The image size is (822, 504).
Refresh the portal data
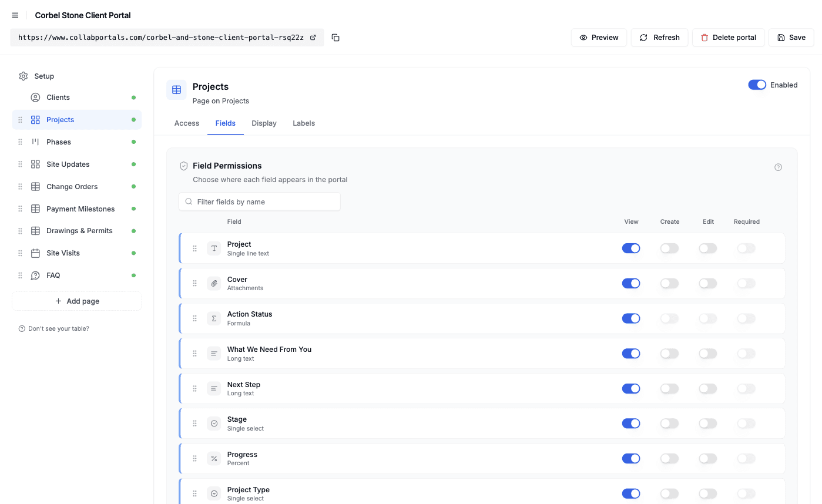coord(659,38)
